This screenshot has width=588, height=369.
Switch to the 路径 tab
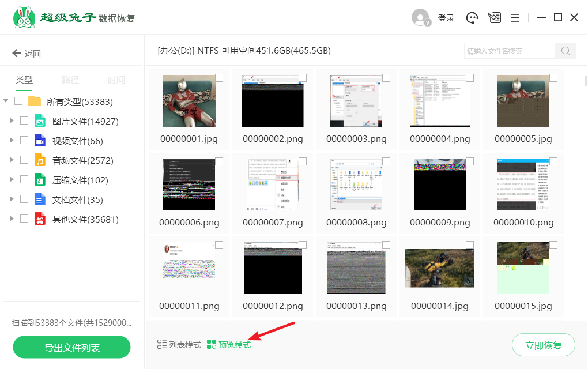[x=70, y=80]
